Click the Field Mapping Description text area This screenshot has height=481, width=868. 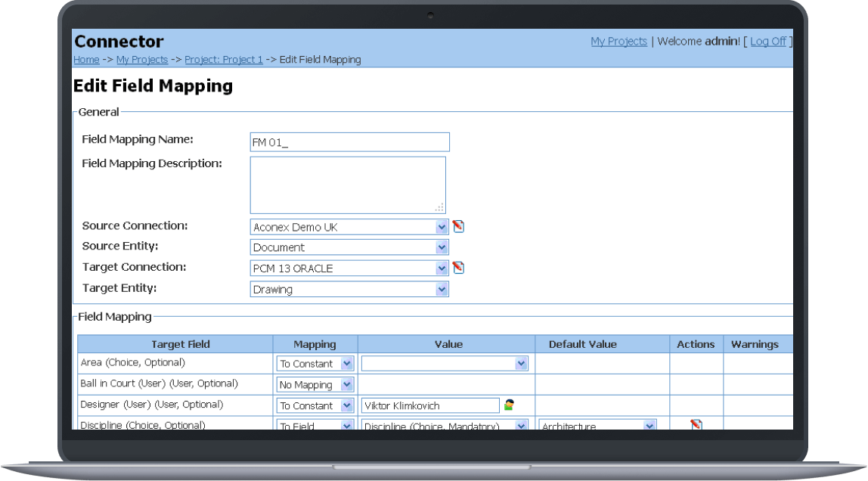coord(348,184)
